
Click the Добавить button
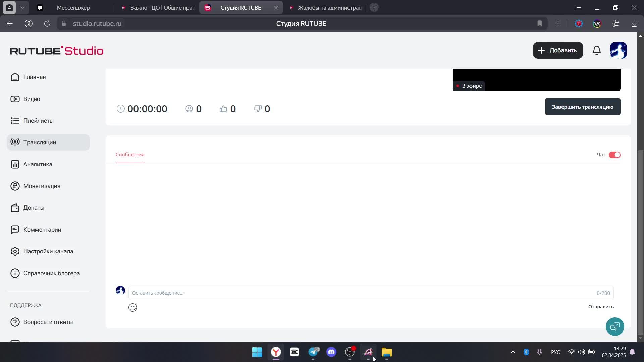(x=558, y=50)
